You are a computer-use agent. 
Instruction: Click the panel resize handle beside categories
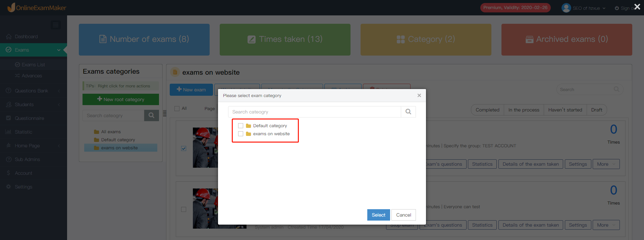coord(165,113)
